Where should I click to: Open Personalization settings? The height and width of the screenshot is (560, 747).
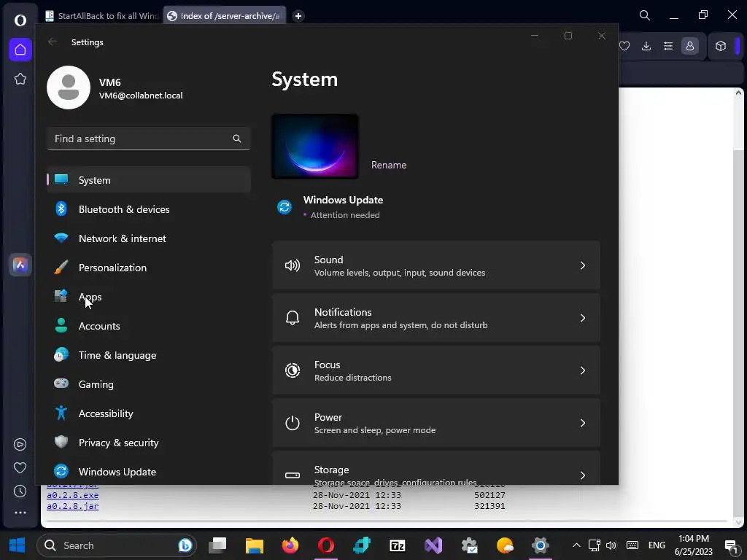pos(149,268)
